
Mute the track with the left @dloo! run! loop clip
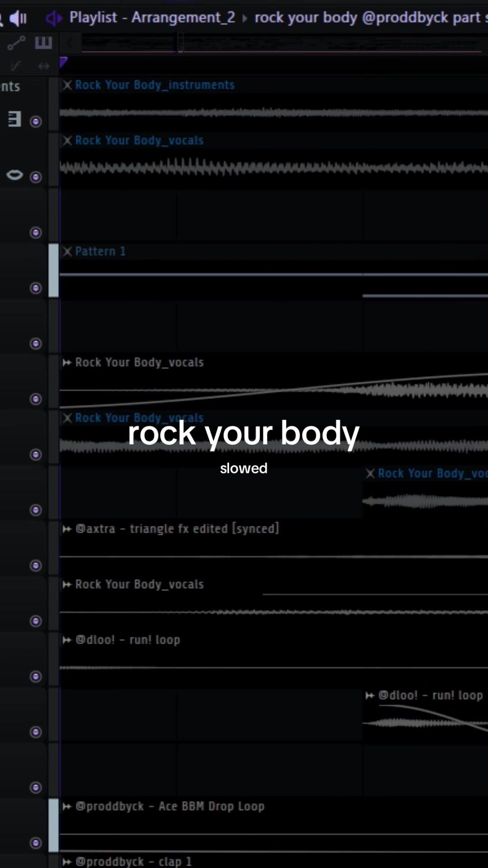tap(36, 676)
